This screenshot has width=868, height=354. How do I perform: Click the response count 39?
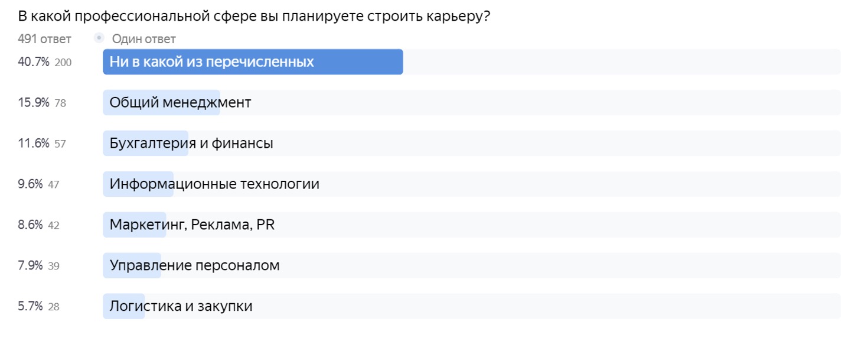54,267
